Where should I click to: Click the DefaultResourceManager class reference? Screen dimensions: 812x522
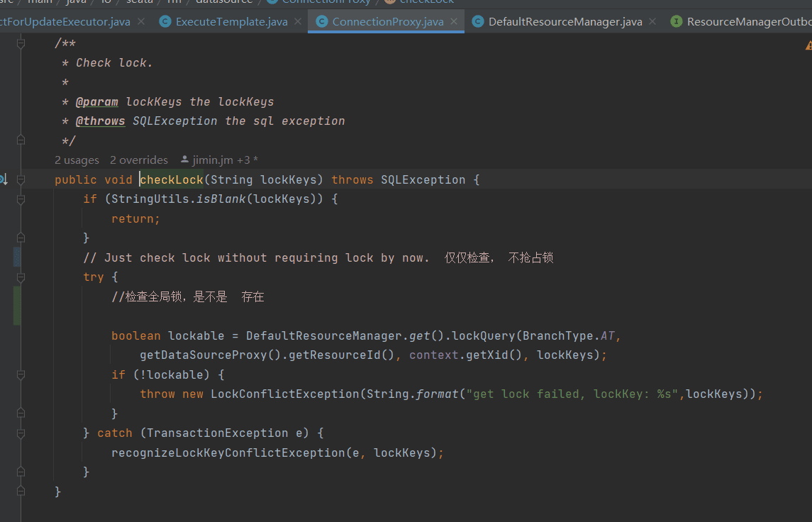coord(324,335)
